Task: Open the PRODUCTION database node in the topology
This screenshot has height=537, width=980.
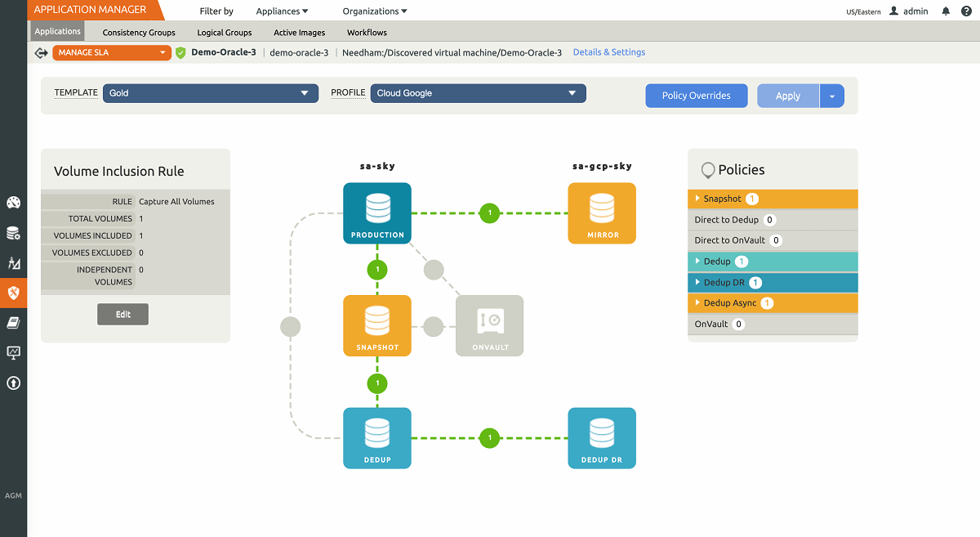Action: click(376, 213)
